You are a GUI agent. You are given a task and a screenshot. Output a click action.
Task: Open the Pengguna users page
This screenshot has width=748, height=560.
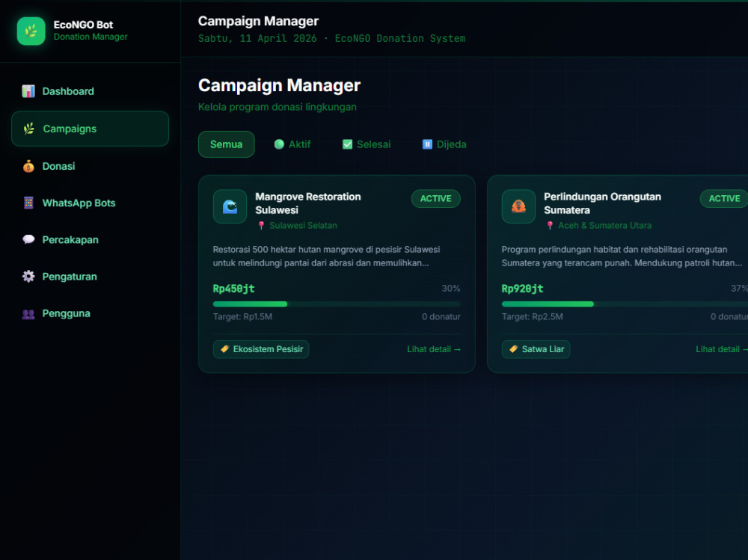pos(91,313)
